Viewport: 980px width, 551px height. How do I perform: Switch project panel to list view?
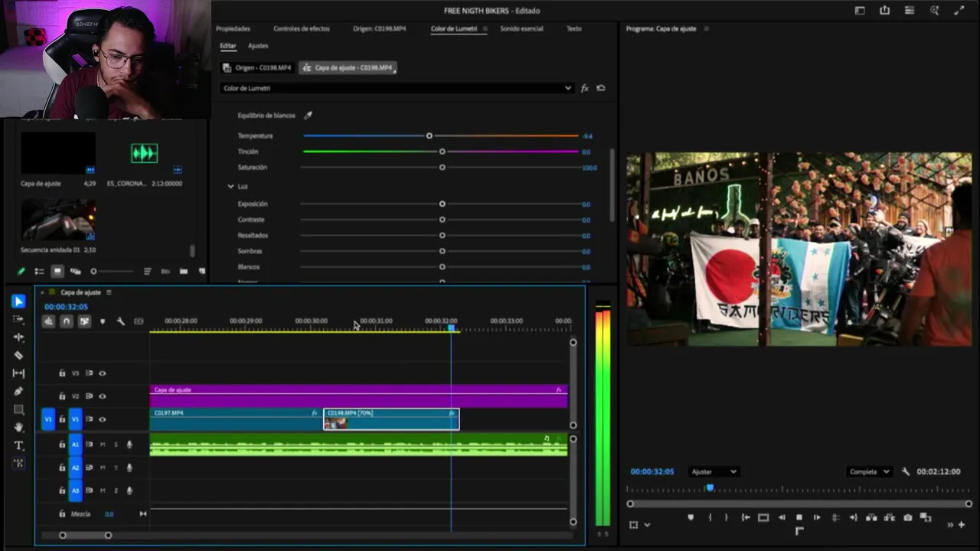39,271
